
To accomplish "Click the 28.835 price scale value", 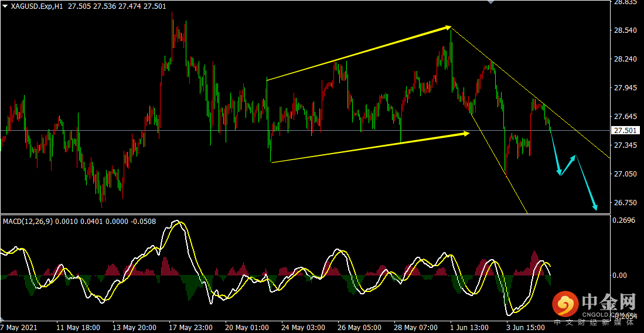I will (x=625, y=3).
